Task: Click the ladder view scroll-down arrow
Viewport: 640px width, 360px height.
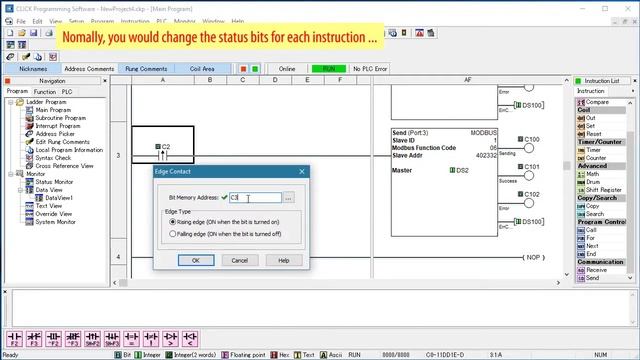Action: [567, 274]
